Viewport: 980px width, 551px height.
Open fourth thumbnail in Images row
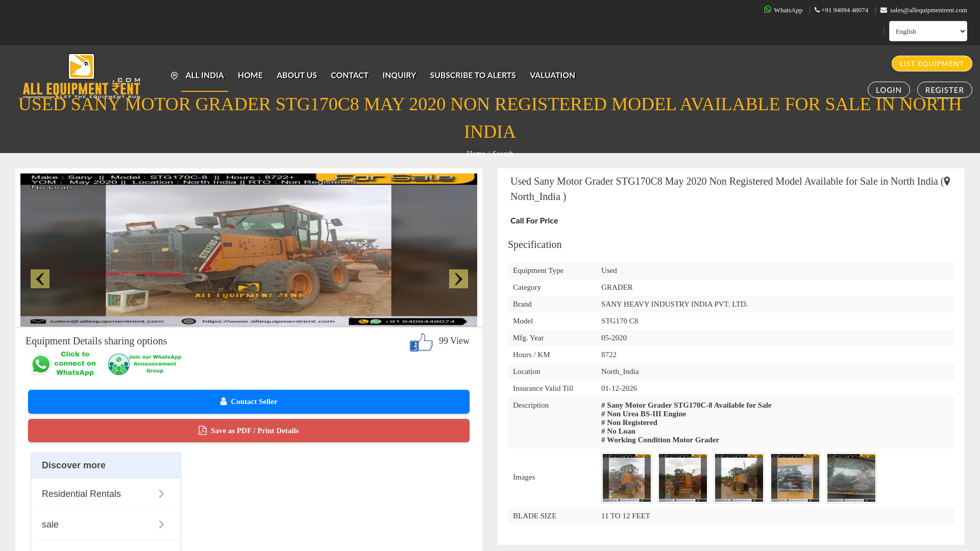795,478
